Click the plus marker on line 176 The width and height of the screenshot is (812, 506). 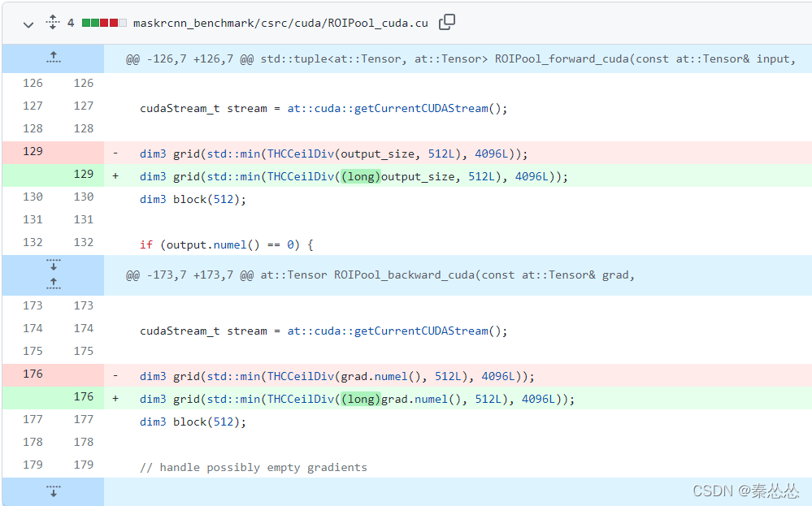click(115, 399)
